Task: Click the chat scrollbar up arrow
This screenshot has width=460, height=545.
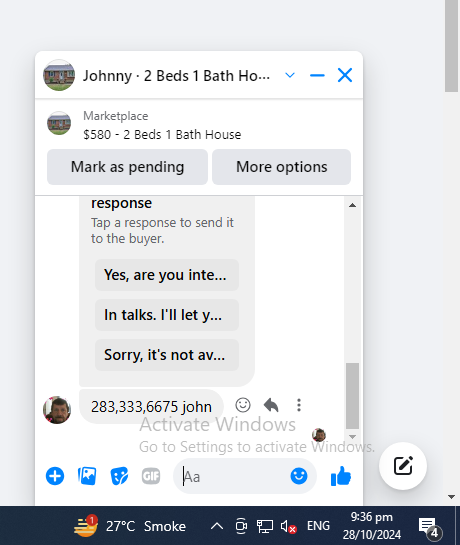Action: point(352,205)
